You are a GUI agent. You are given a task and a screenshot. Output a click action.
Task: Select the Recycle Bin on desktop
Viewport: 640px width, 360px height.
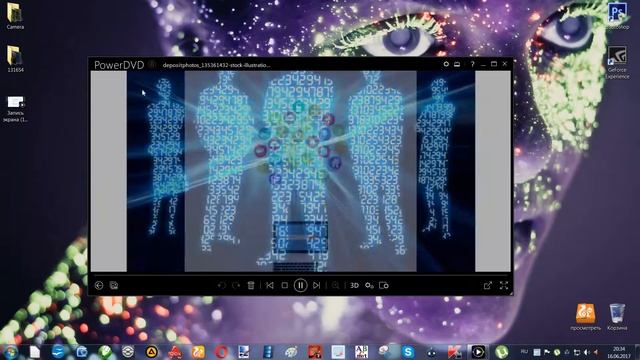tap(617, 317)
